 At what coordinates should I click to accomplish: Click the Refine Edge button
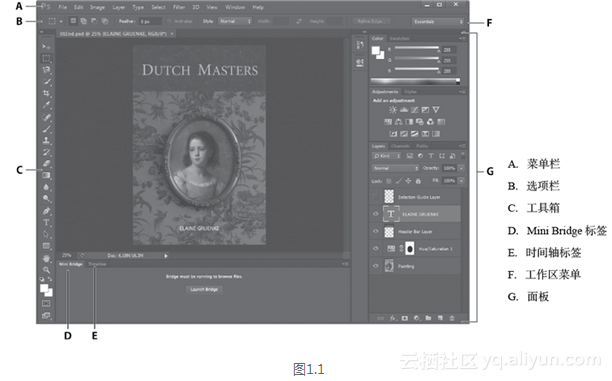pyautogui.click(x=372, y=21)
